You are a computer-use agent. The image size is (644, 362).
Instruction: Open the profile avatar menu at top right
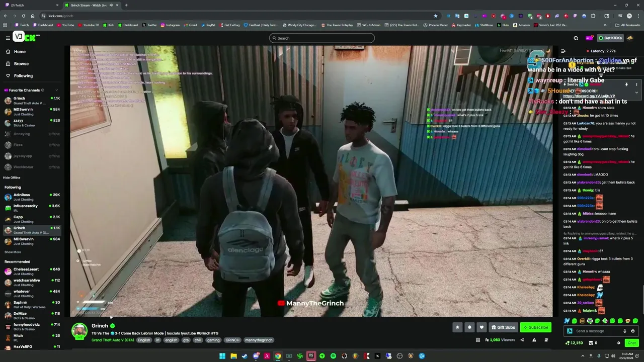tap(630, 38)
